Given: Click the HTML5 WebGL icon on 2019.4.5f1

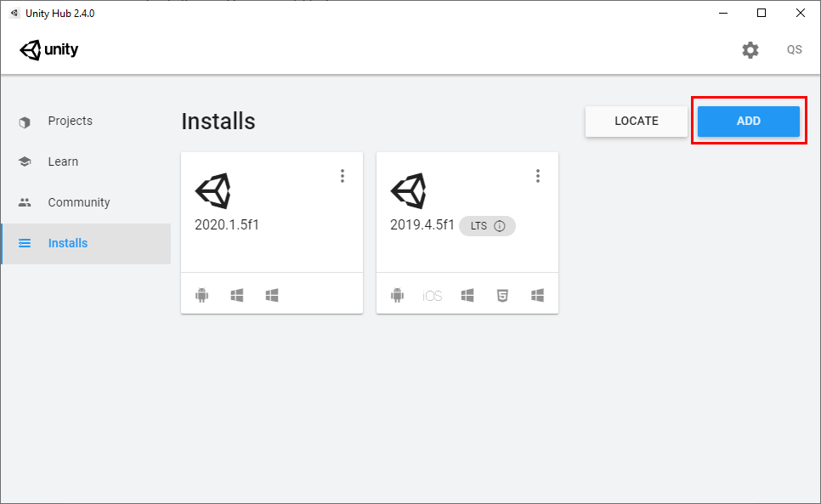Looking at the screenshot, I should pyautogui.click(x=502, y=296).
